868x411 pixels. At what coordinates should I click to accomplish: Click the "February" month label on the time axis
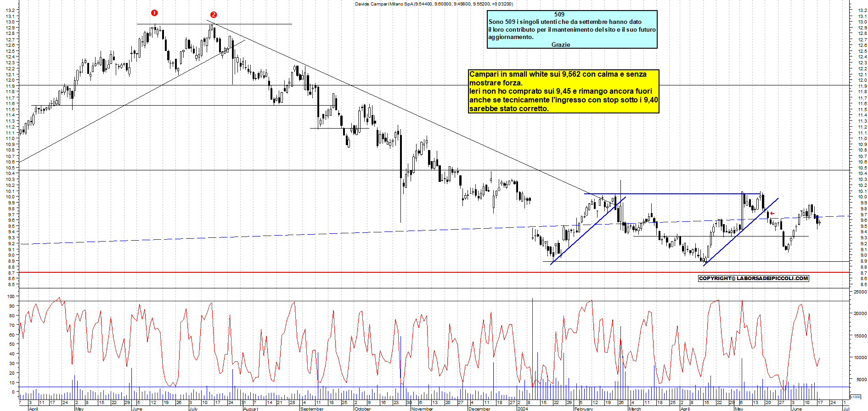(x=584, y=409)
